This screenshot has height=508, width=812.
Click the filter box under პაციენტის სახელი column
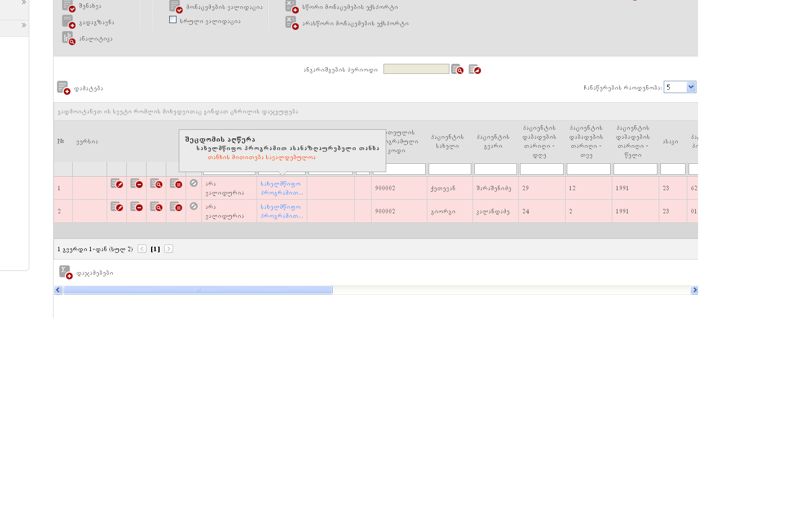point(449,169)
